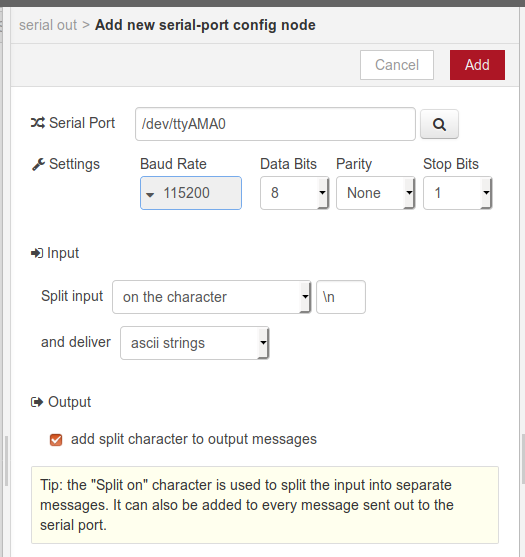Click the add split character label text

coord(194,439)
